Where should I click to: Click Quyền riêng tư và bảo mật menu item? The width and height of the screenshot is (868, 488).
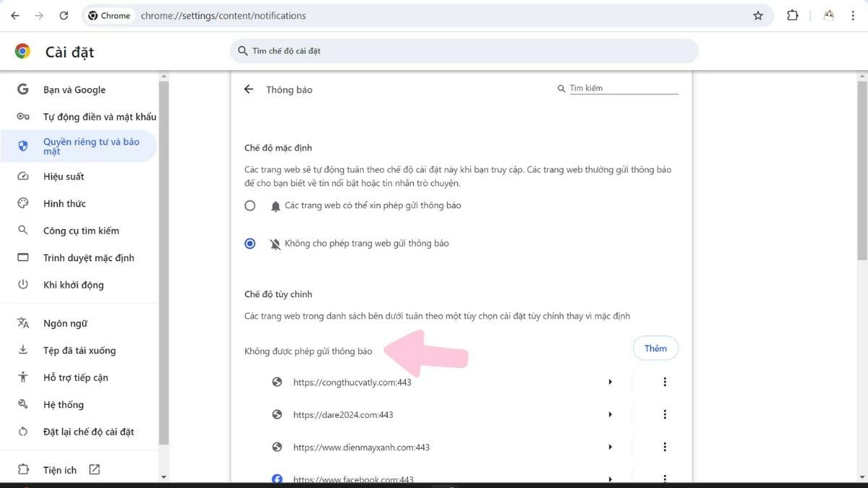pos(82,146)
